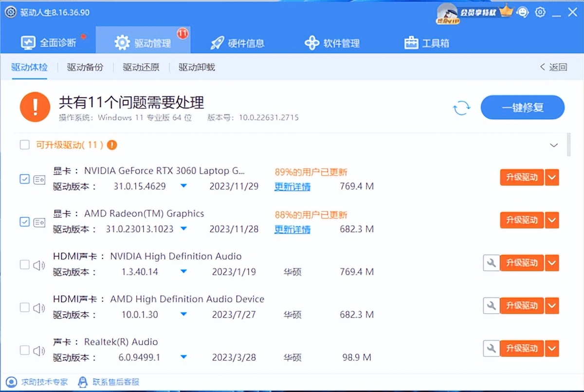
Task: Open the 驱动备份 driver backup tab
Action: 85,68
